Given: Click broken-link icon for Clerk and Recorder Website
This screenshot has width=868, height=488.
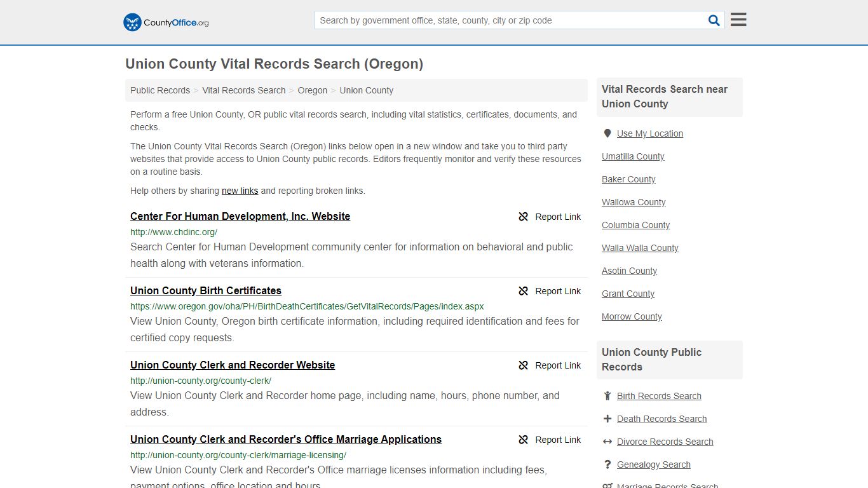Looking at the screenshot, I should click(524, 365).
